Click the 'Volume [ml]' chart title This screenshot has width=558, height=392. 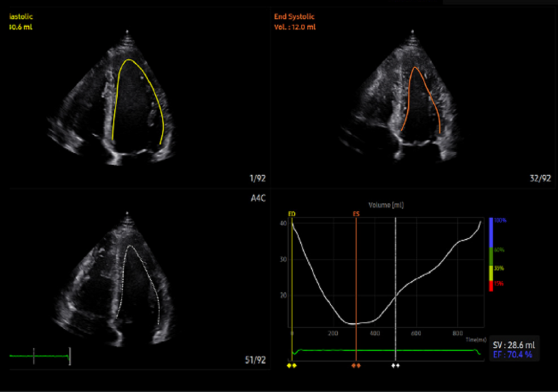point(386,205)
